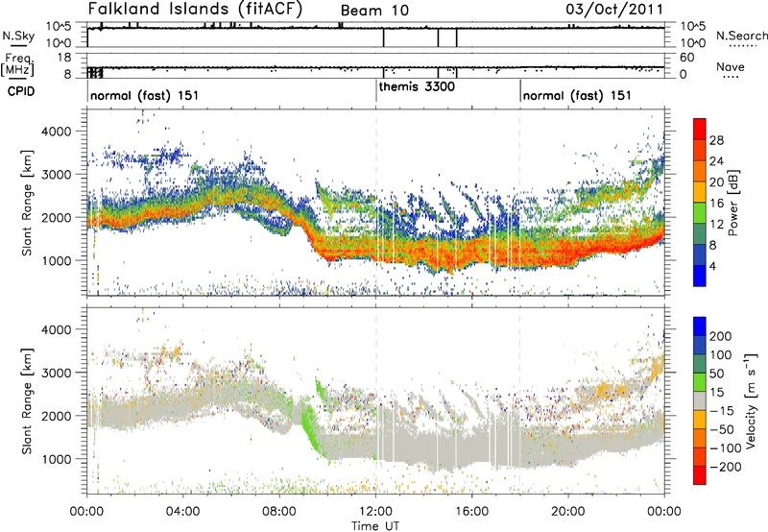Click the '20:00' time axis tick label
Screen dimensions: 768x532
[567, 511]
